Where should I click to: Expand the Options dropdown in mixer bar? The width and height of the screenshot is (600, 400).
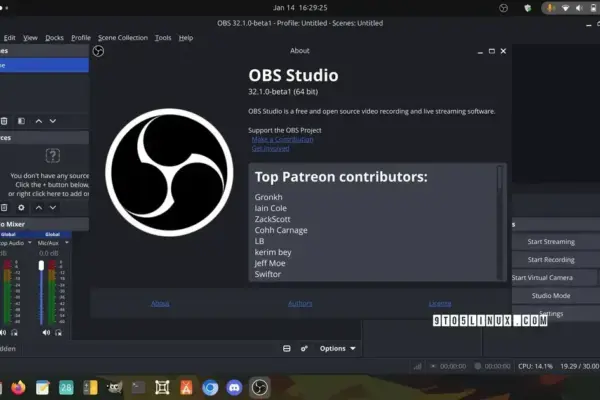(338, 348)
